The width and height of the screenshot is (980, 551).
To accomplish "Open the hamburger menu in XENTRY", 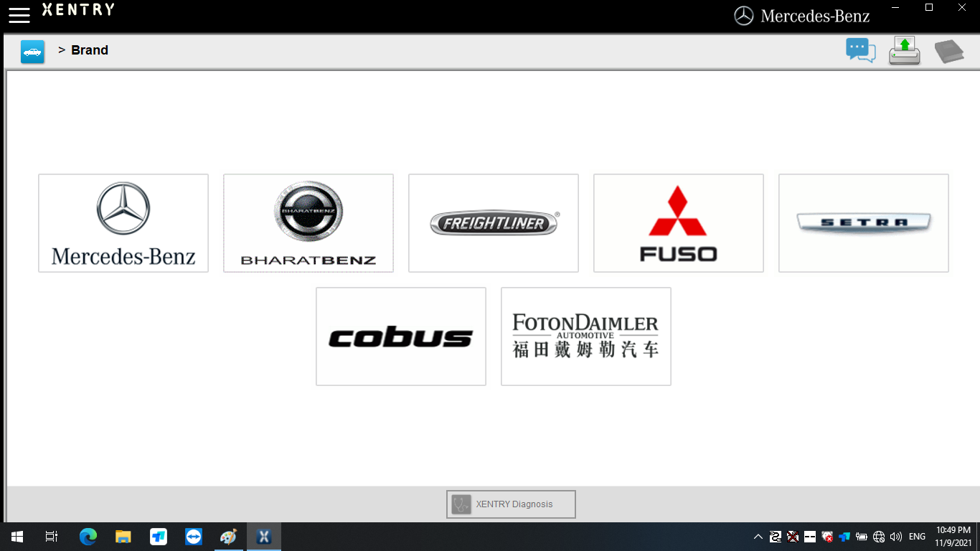I will point(19,16).
